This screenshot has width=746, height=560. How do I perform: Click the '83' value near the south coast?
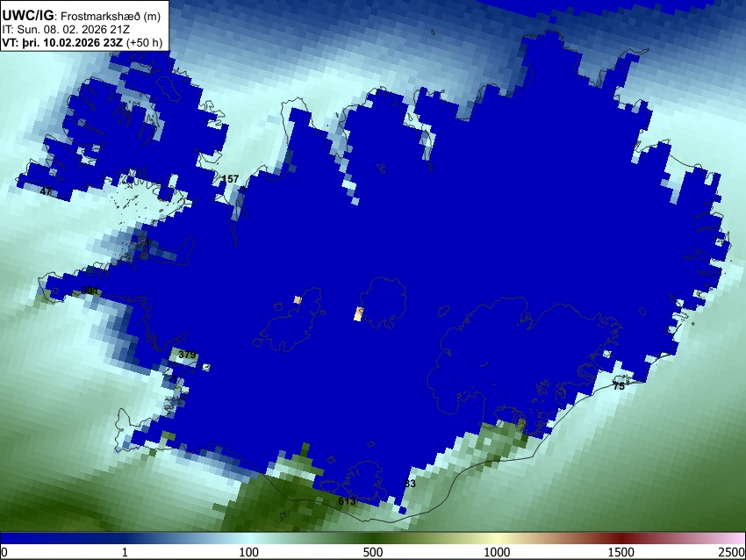click(410, 484)
